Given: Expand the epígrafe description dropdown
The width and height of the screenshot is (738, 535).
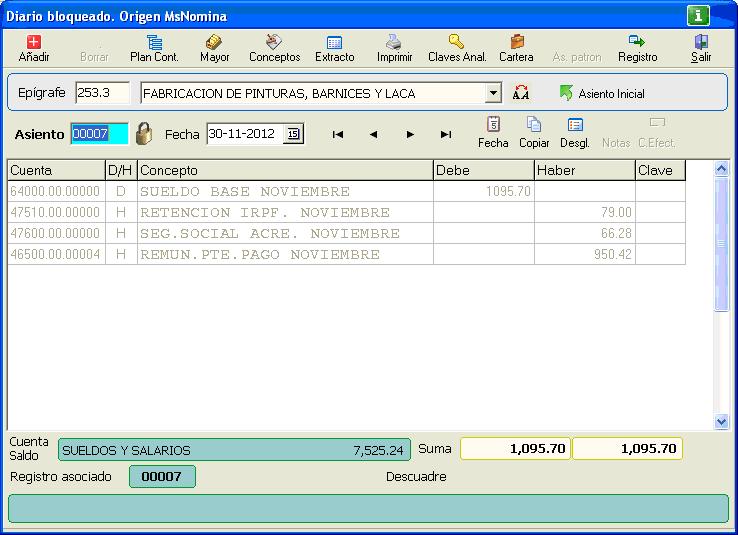Looking at the screenshot, I should pos(492,93).
